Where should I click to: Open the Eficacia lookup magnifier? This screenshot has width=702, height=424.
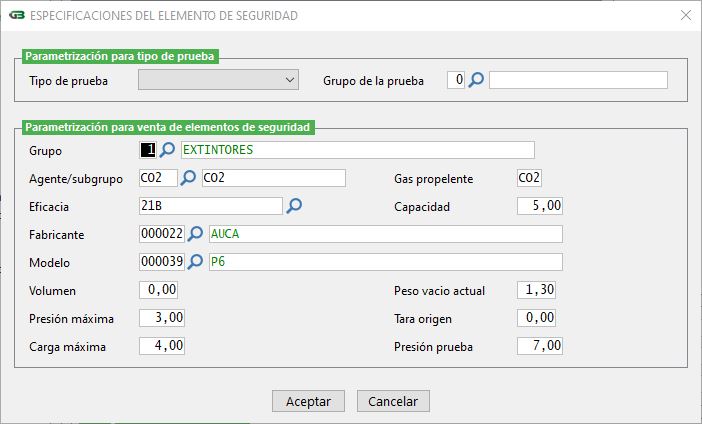pos(294,206)
